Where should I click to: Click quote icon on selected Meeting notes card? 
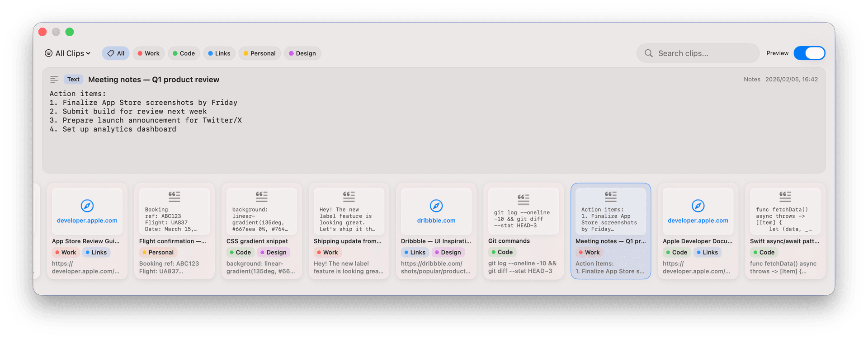click(611, 196)
